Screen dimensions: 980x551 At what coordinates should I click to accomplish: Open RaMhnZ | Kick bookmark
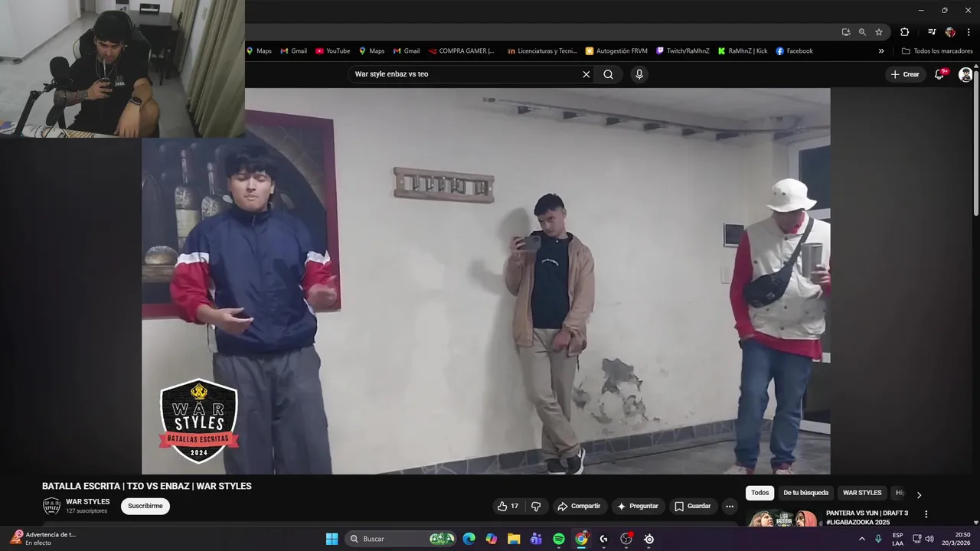pyautogui.click(x=743, y=51)
